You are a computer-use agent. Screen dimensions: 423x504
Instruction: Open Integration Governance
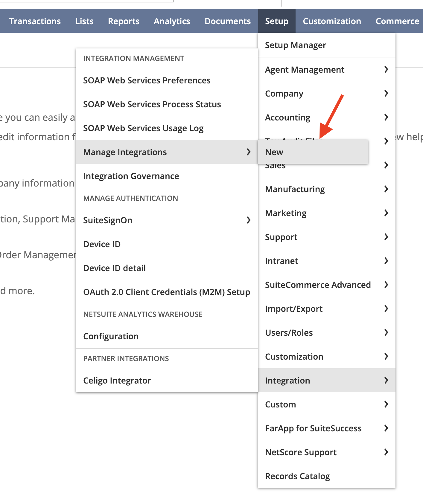167,176
